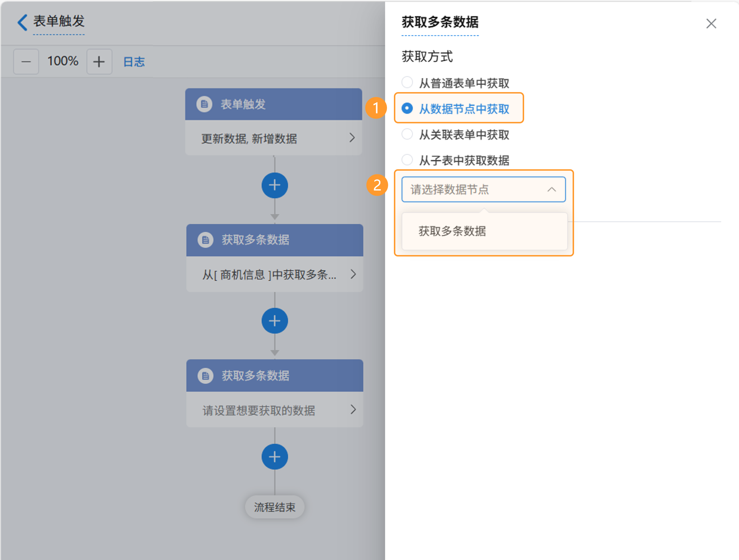Edit the 获取多条数据 panel title
739x560 pixels.
(x=440, y=22)
